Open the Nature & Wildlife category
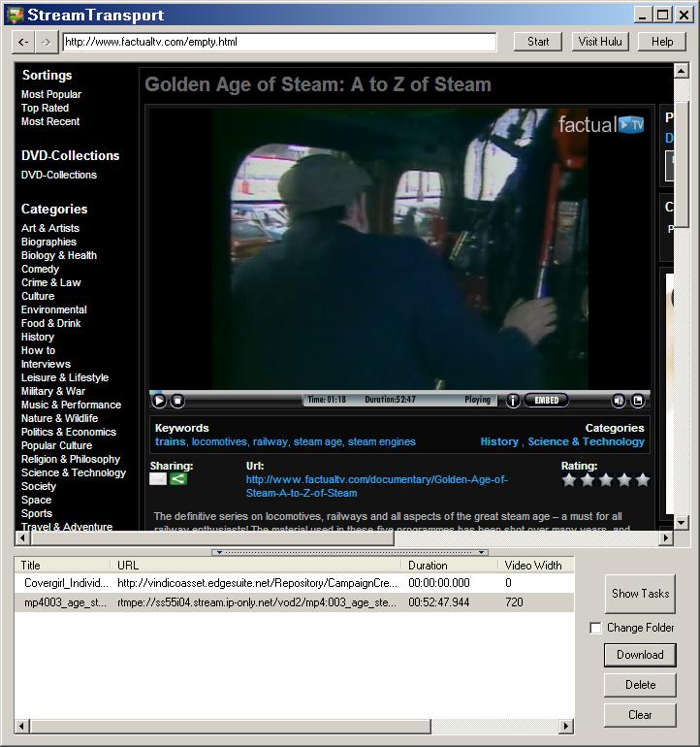The width and height of the screenshot is (700, 747). [x=59, y=418]
